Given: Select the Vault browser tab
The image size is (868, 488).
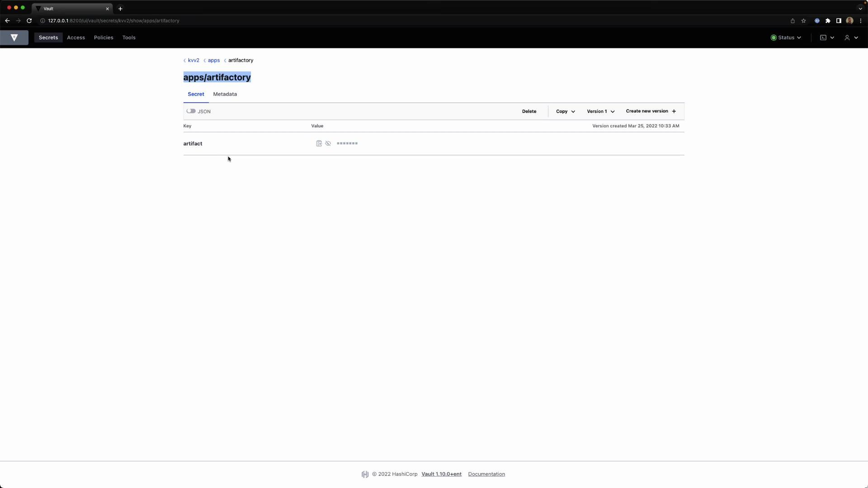Looking at the screenshot, I should click(72, 9).
